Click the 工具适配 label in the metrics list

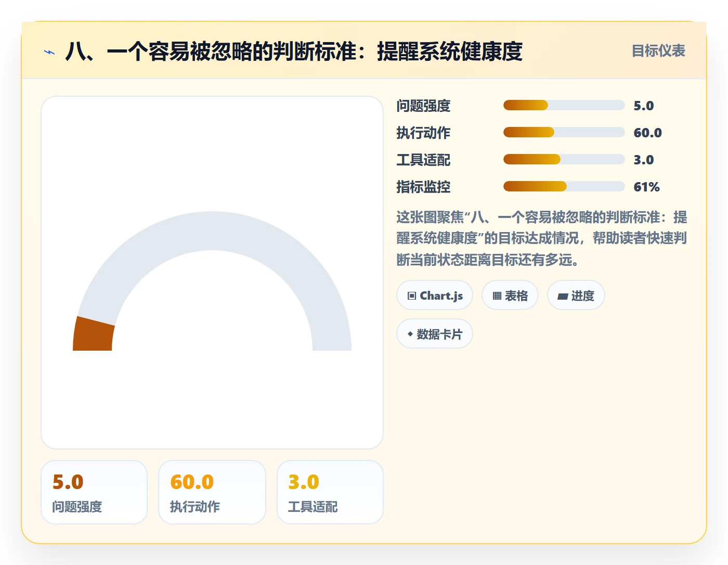pyautogui.click(x=423, y=160)
